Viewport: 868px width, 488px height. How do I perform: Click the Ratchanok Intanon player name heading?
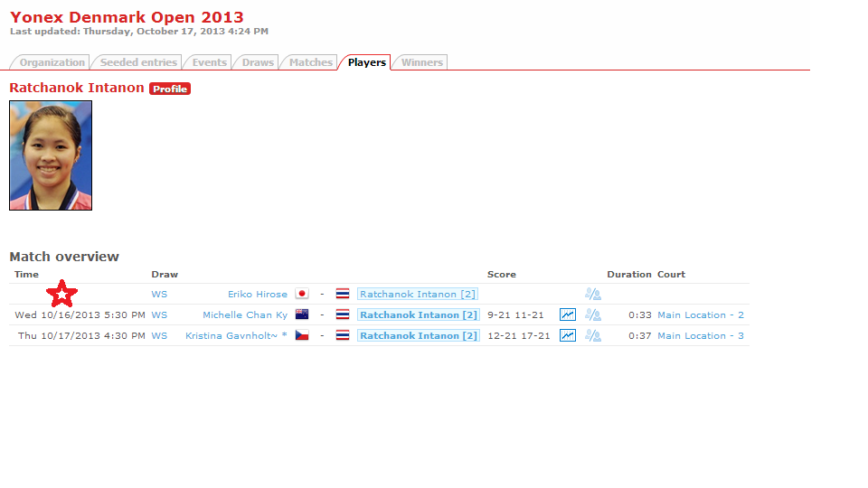pyautogui.click(x=76, y=88)
